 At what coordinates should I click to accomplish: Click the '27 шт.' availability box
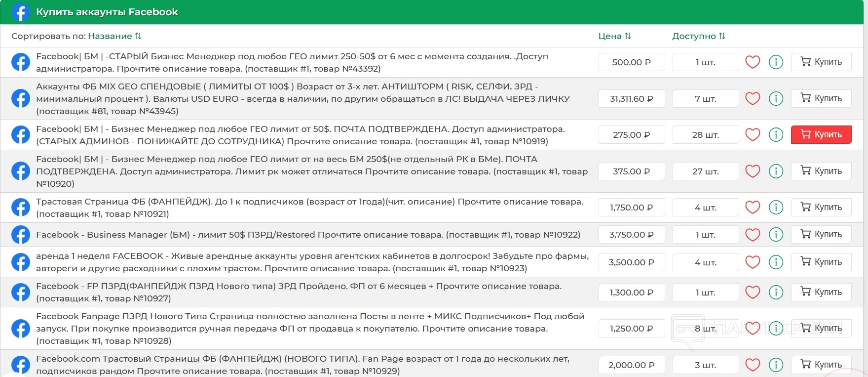pos(706,171)
